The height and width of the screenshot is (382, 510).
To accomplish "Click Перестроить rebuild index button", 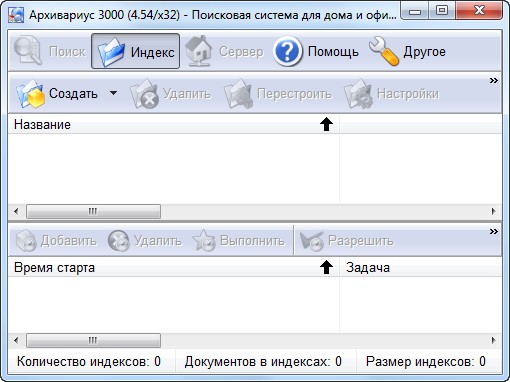I will click(278, 94).
